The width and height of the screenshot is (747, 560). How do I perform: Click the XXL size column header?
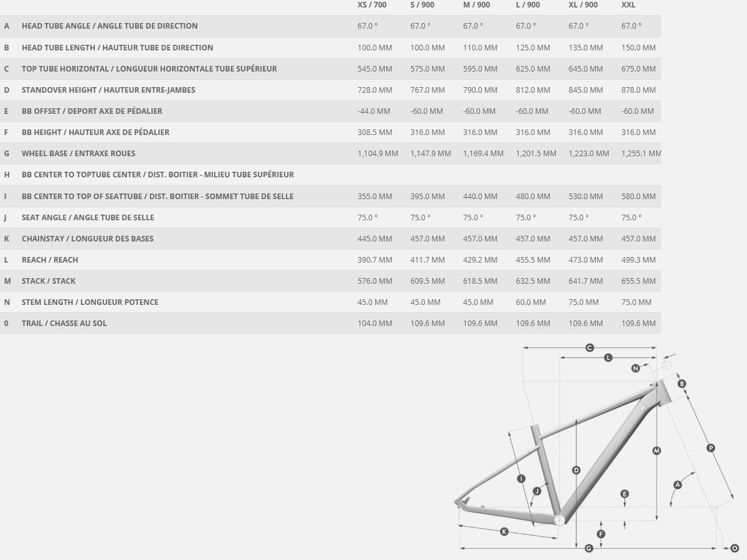629,5
